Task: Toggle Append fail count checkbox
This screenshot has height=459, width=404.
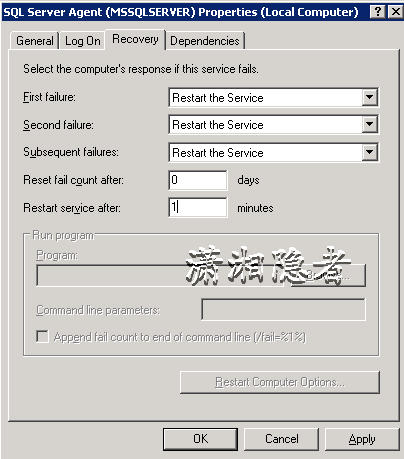Action: 42,336
